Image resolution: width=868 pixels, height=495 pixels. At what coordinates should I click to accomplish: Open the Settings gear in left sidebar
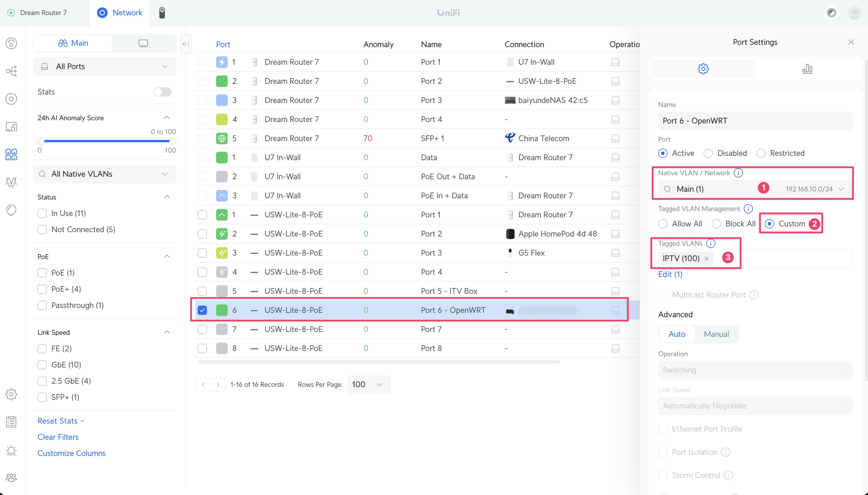click(x=11, y=394)
